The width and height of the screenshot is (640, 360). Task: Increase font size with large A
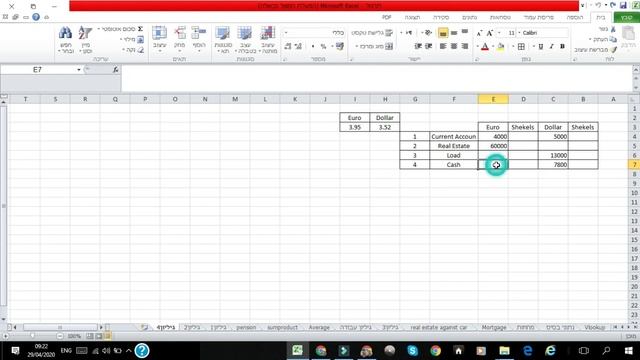click(490, 33)
